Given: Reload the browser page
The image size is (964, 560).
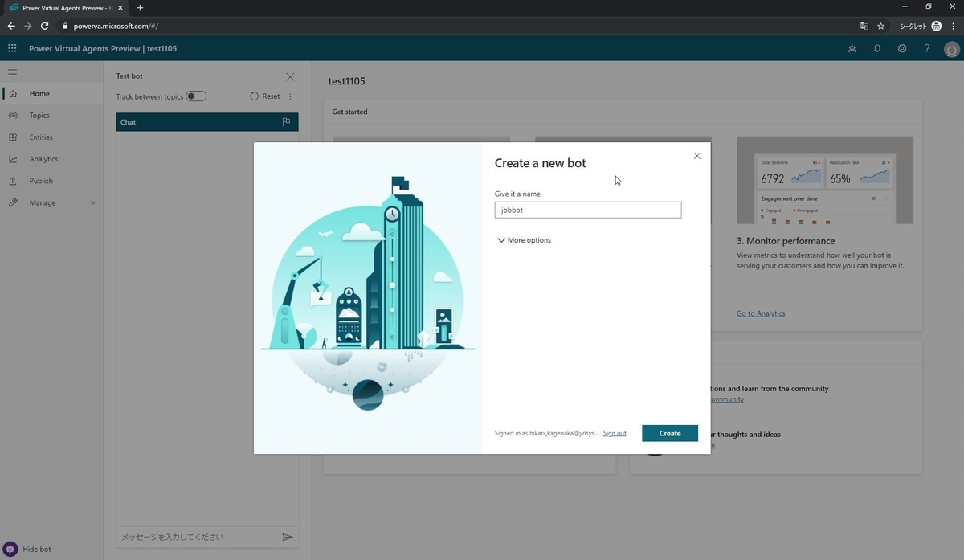Looking at the screenshot, I should [45, 26].
